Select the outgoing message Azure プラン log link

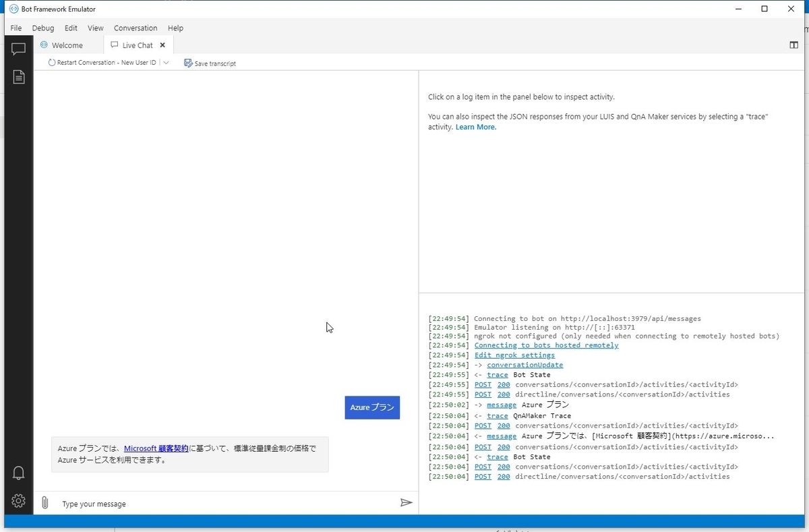tap(502, 405)
